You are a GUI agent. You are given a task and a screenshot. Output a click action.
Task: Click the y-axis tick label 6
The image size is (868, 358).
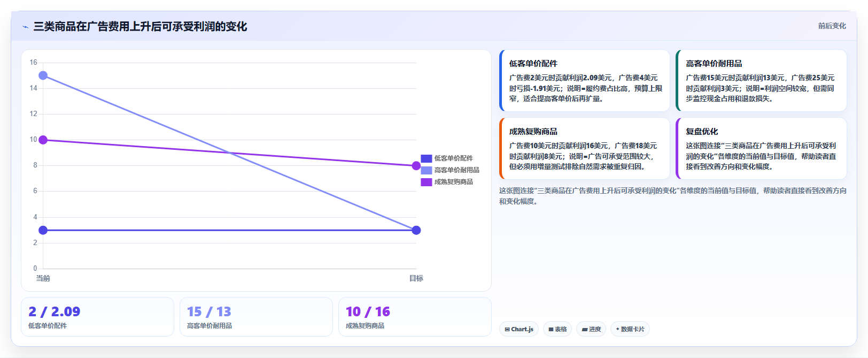pos(35,191)
